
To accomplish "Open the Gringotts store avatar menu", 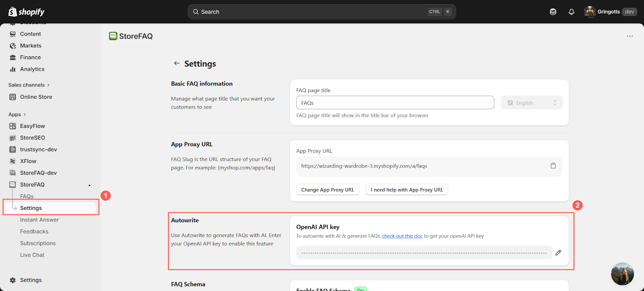I will (590, 12).
